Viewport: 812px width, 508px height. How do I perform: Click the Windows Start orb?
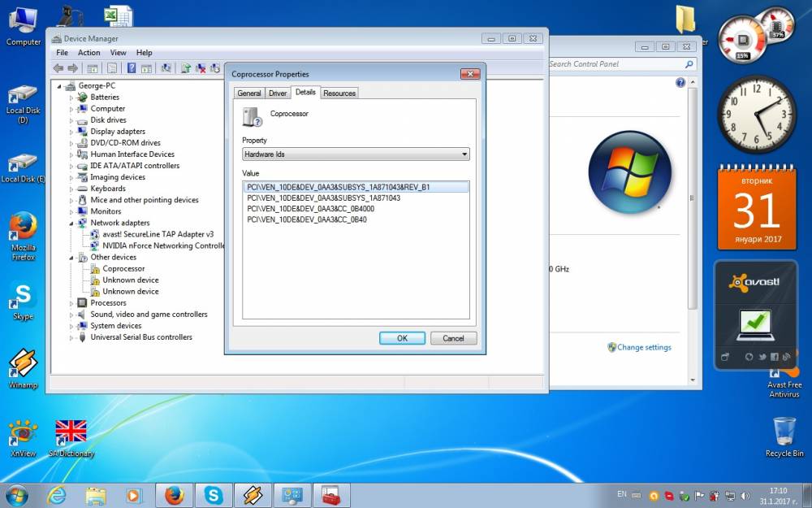point(16,496)
